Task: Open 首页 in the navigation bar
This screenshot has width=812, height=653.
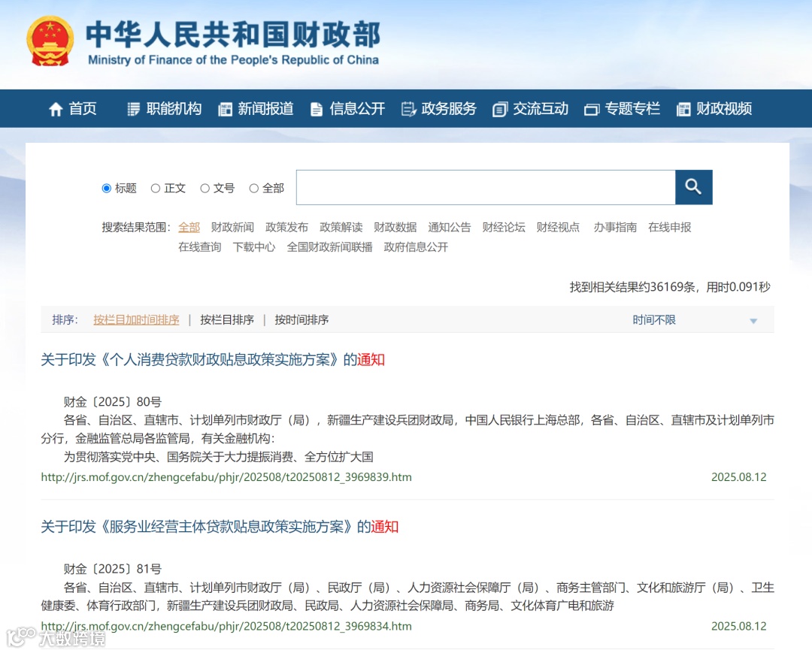Action: click(83, 109)
